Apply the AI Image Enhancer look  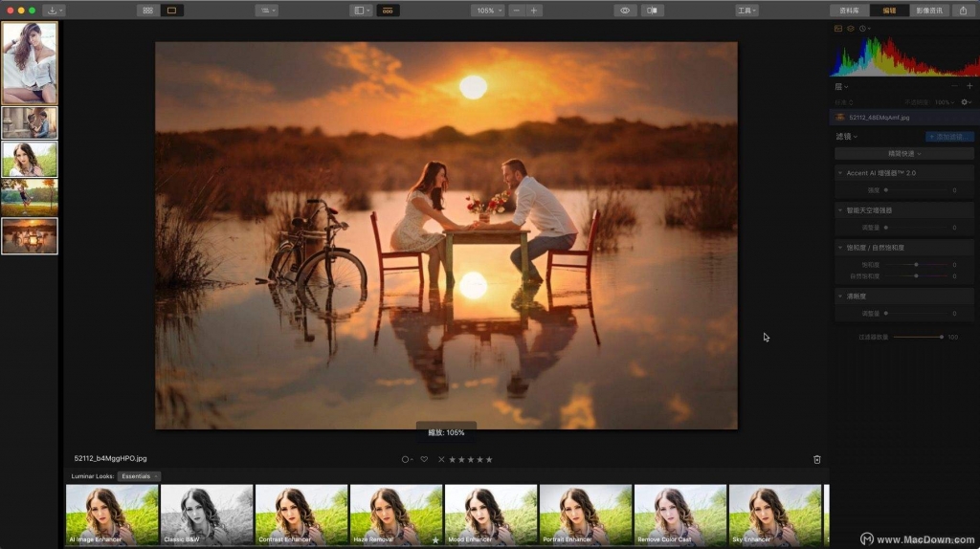click(112, 515)
